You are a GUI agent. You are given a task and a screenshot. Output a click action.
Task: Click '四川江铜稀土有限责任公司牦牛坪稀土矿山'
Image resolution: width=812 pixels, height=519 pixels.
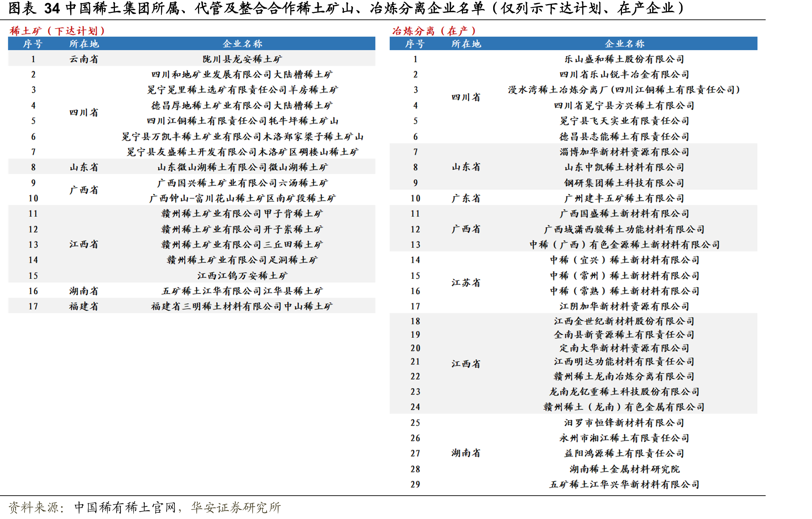(243, 121)
